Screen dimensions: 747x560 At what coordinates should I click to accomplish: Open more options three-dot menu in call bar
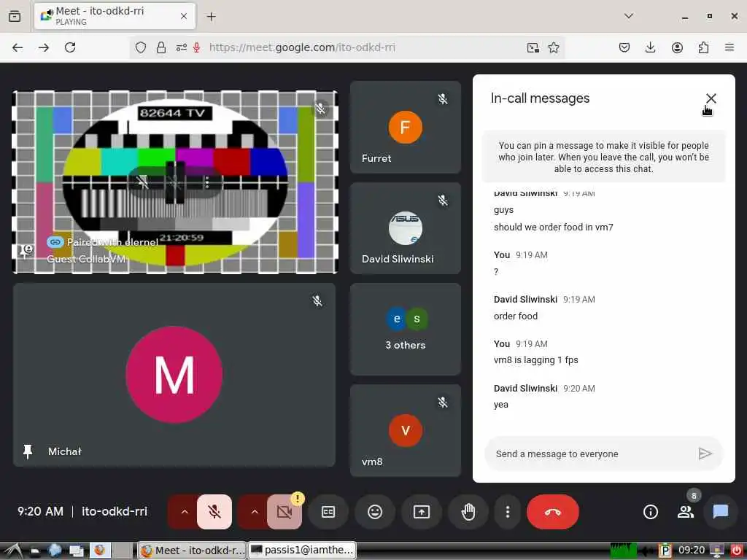[508, 512]
